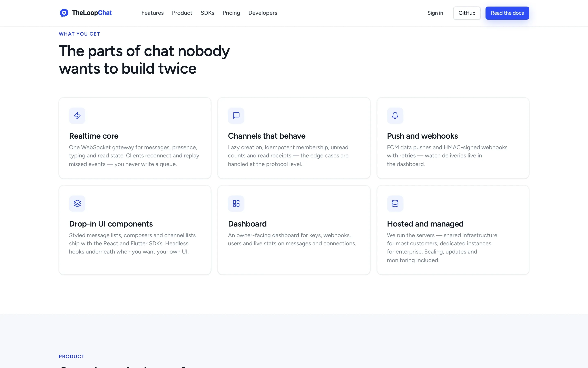The height and width of the screenshot is (368, 588).
Task: Click the grid icon in the Dashboard card
Action: pos(236,203)
